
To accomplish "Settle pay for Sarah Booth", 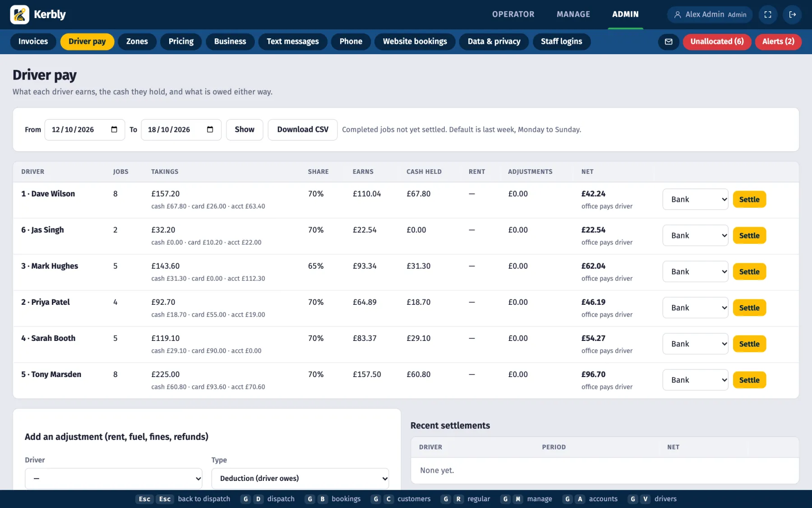I will pos(749,344).
